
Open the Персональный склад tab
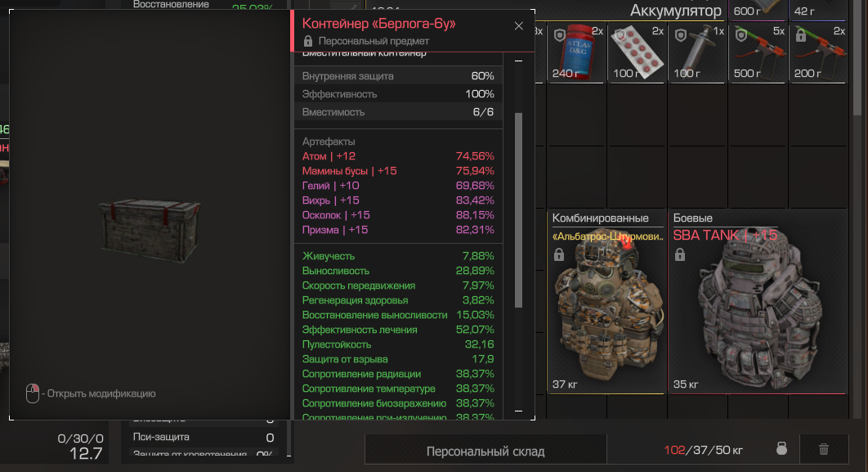(x=485, y=451)
